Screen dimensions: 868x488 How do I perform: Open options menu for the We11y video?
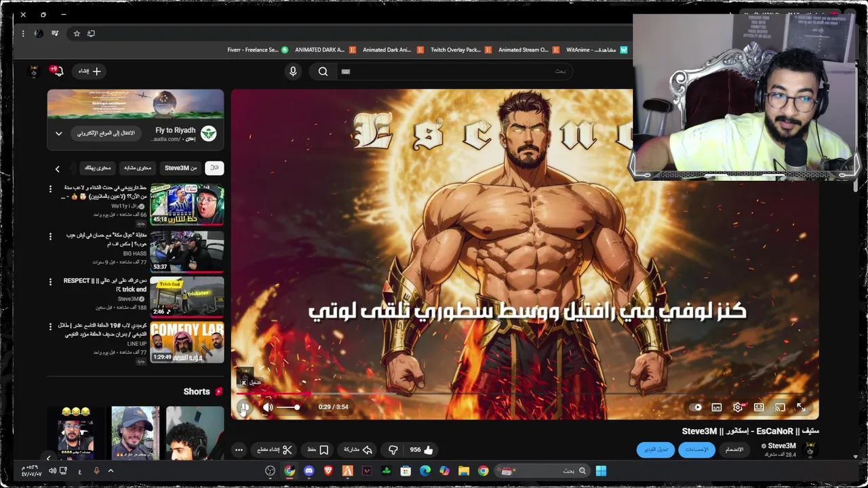click(50, 190)
